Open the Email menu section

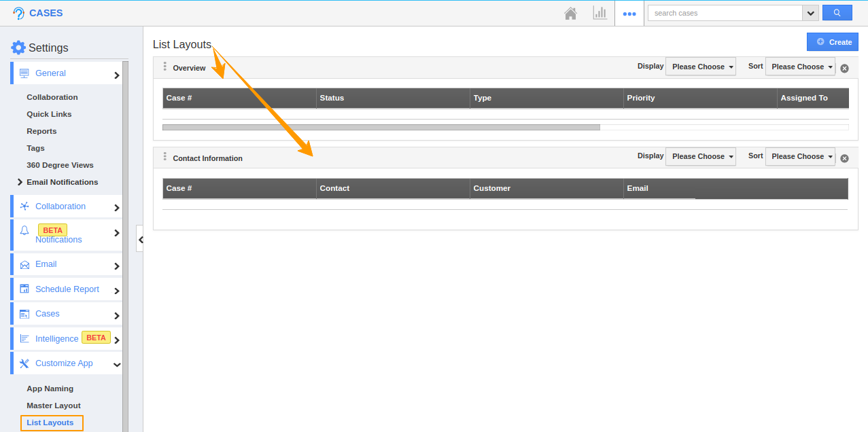click(x=67, y=264)
